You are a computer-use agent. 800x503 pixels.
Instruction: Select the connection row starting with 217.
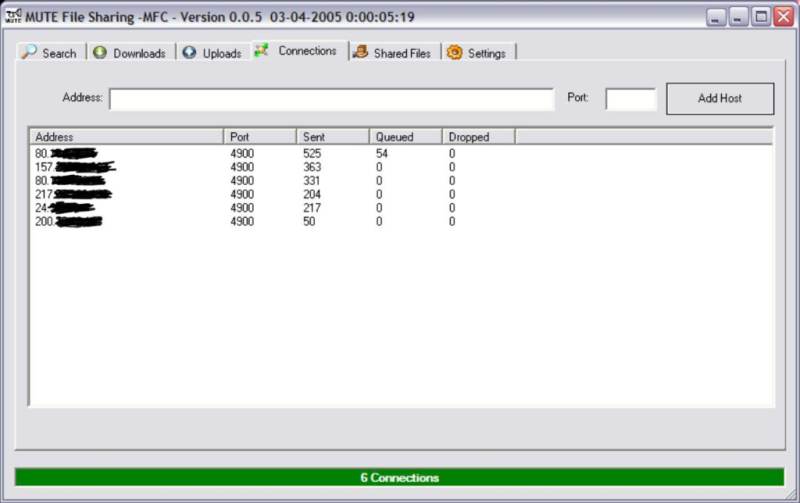401,194
